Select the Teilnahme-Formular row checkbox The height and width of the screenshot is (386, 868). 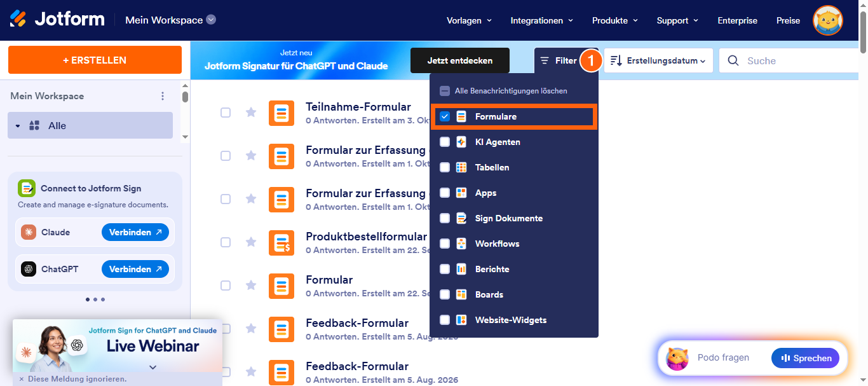coord(226,113)
